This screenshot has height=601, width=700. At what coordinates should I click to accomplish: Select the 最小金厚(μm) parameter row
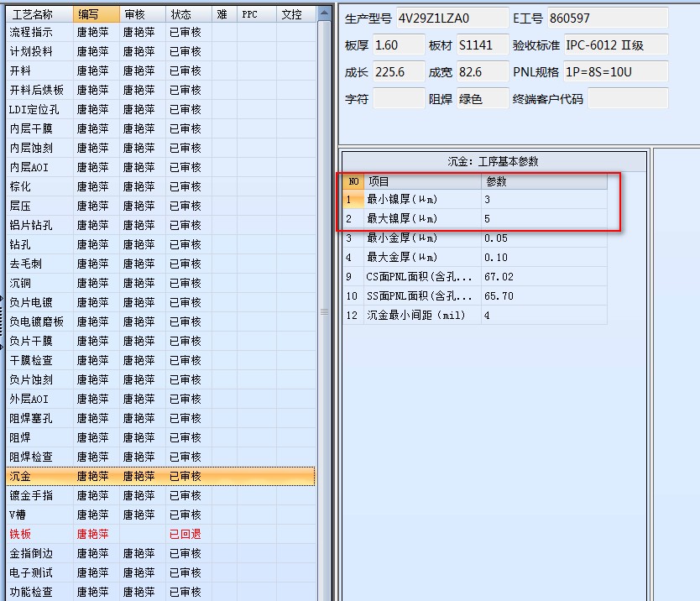coord(475,238)
